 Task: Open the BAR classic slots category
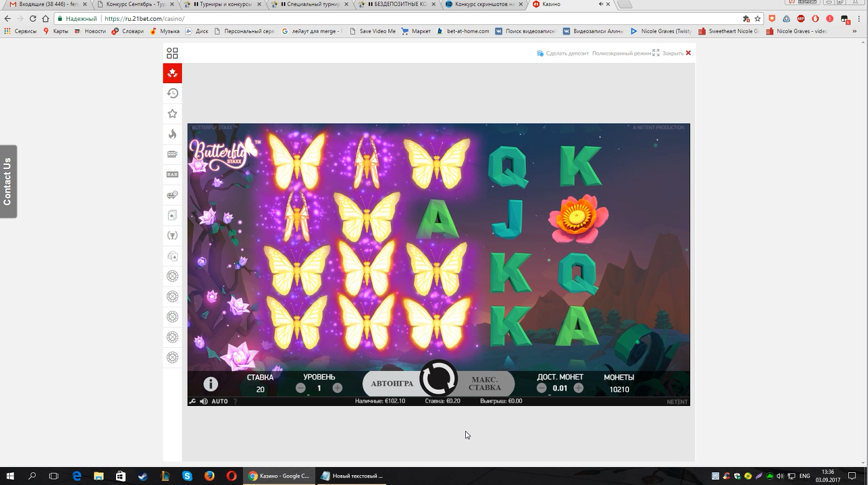172,174
